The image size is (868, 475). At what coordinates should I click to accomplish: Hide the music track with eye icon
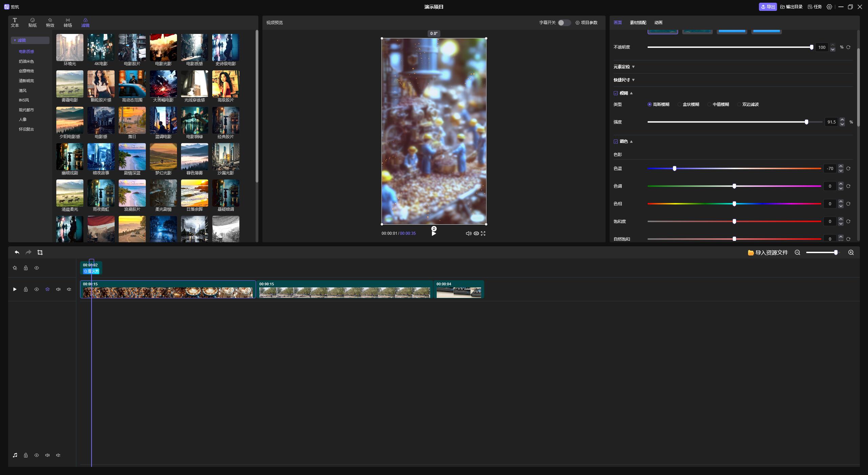37,455
